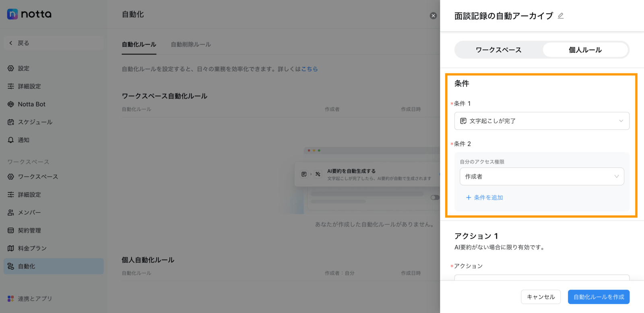Image resolution: width=644 pixels, height=313 pixels.
Task: Click the キャンセル button
Action: tap(541, 297)
